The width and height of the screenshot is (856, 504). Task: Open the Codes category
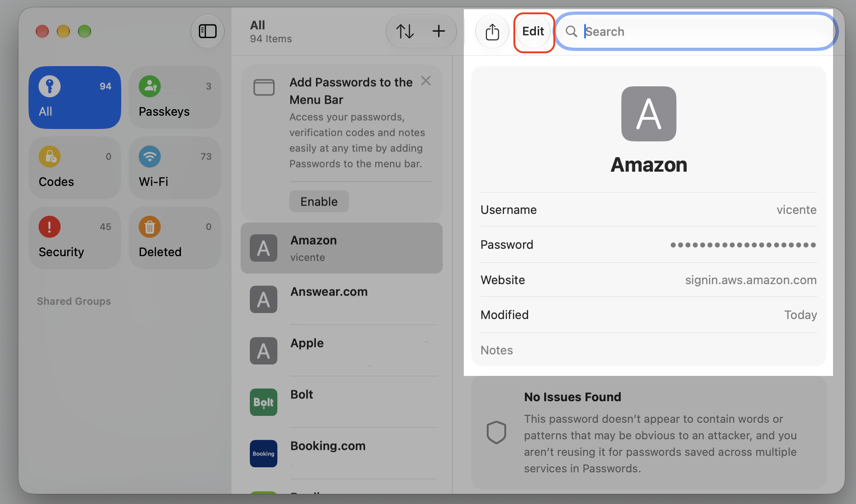point(75,168)
